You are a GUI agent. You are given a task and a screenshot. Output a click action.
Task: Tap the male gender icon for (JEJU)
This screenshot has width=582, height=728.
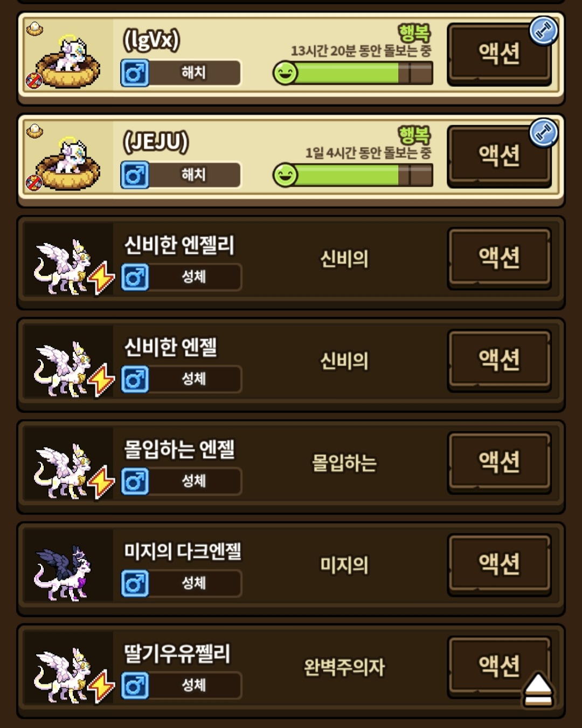coord(135,175)
